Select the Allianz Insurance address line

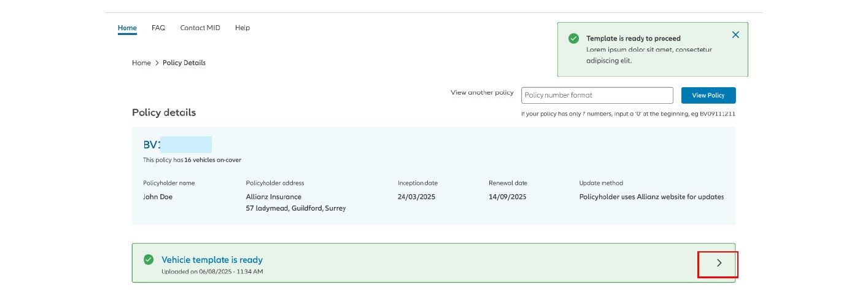coord(274,197)
